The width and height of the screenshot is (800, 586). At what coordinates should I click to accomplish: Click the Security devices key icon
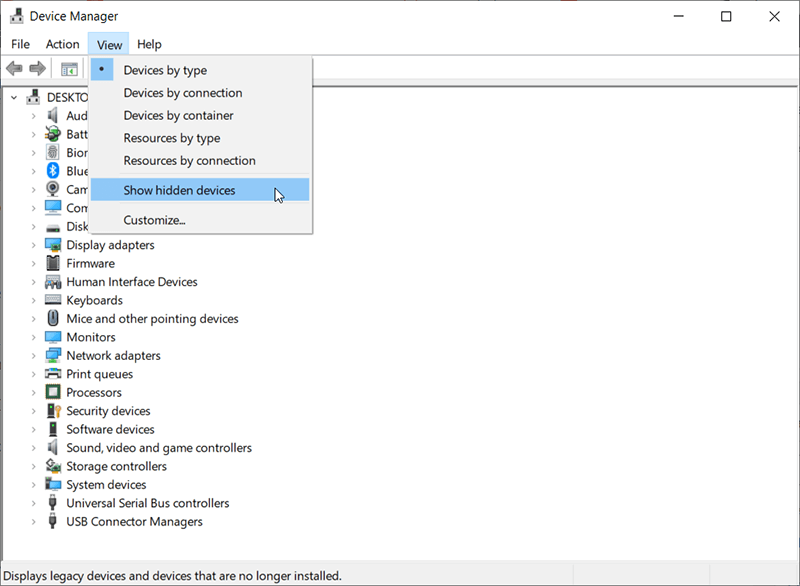click(x=54, y=411)
